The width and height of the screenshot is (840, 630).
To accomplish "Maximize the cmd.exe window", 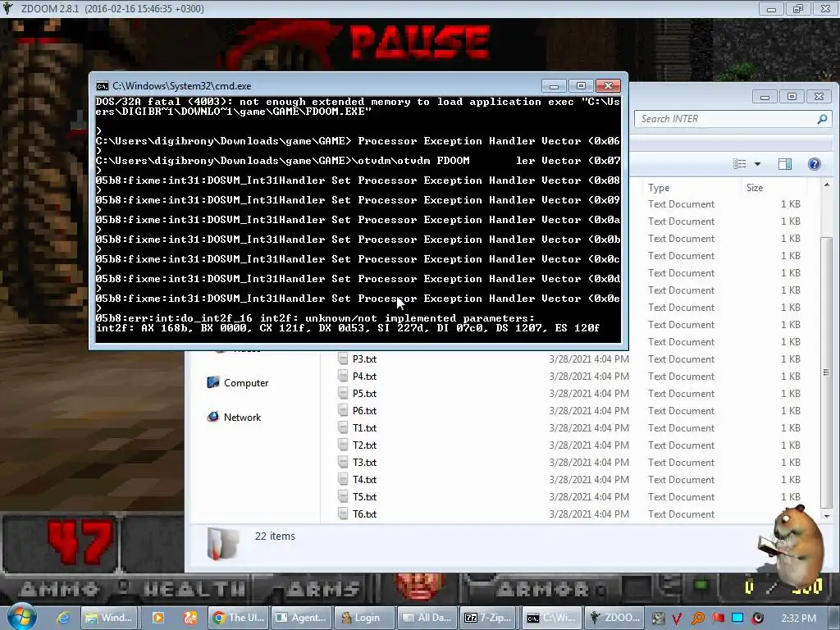I will click(x=581, y=85).
